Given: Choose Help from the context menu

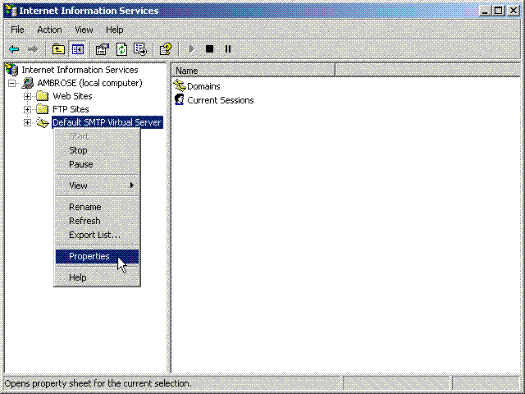Looking at the screenshot, I should [97, 278].
